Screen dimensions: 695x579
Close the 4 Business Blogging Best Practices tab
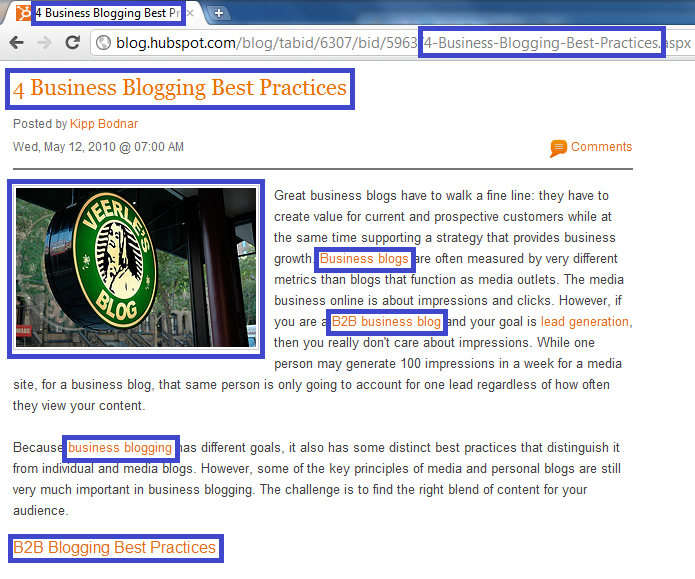click(x=190, y=13)
